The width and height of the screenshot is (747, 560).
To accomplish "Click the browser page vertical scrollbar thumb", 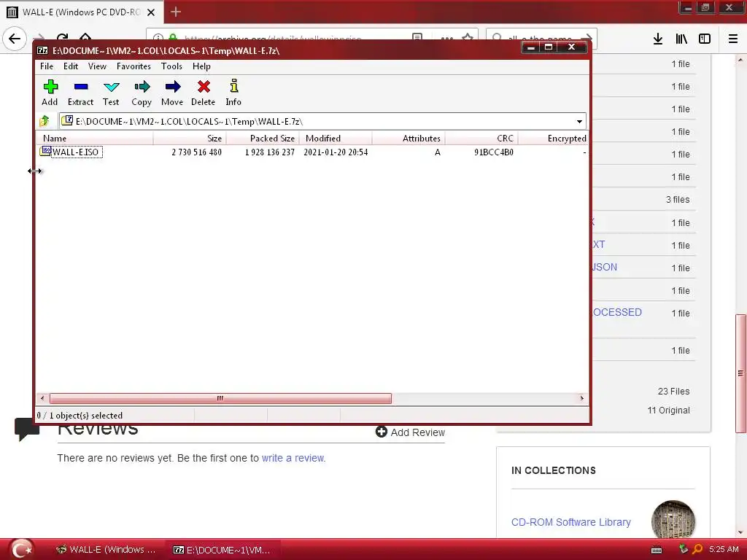I will [x=740, y=373].
